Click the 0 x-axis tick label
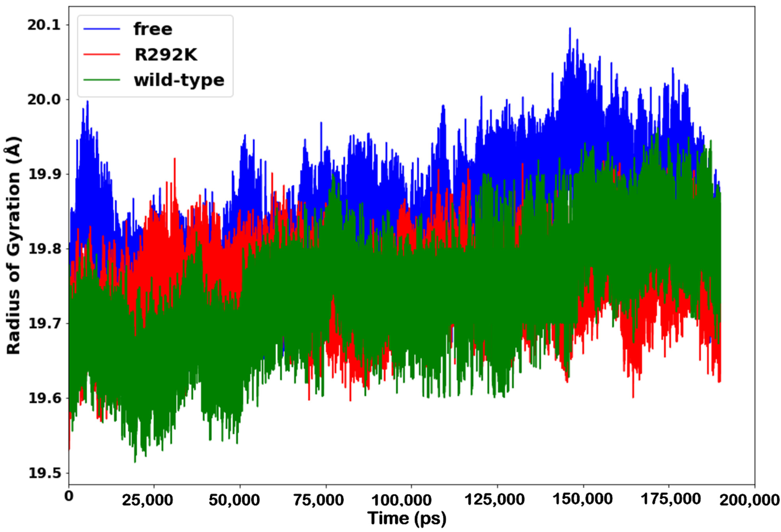 (x=69, y=496)
